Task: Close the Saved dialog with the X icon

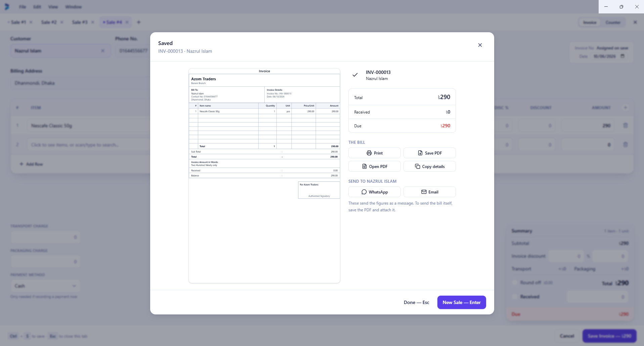Action: click(480, 45)
